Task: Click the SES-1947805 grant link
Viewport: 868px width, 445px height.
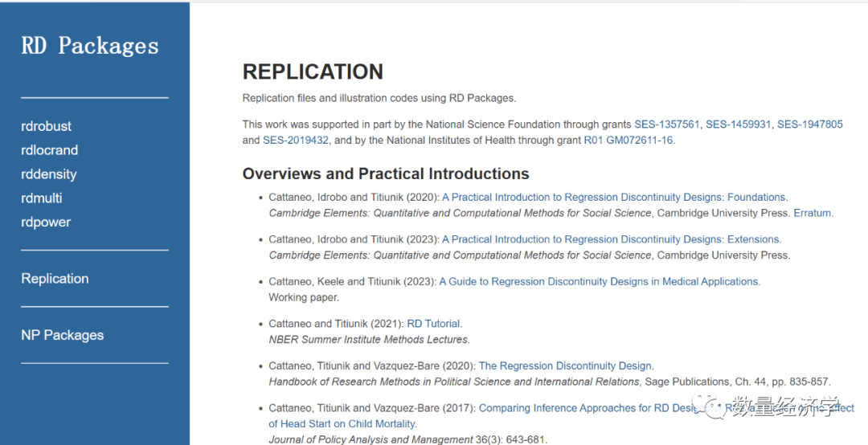Action: [809, 125]
